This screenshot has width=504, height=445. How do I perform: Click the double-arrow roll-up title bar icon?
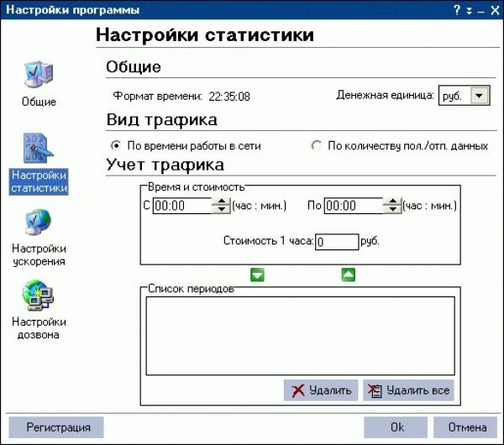[470, 11]
